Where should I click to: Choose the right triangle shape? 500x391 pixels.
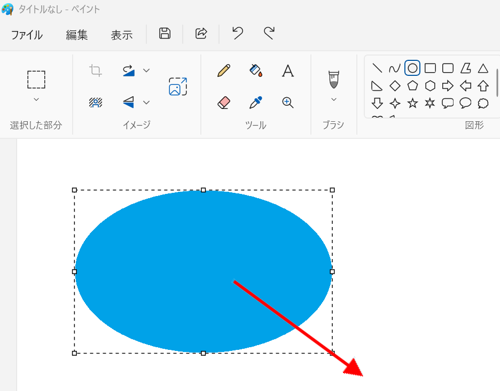tap(377, 86)
